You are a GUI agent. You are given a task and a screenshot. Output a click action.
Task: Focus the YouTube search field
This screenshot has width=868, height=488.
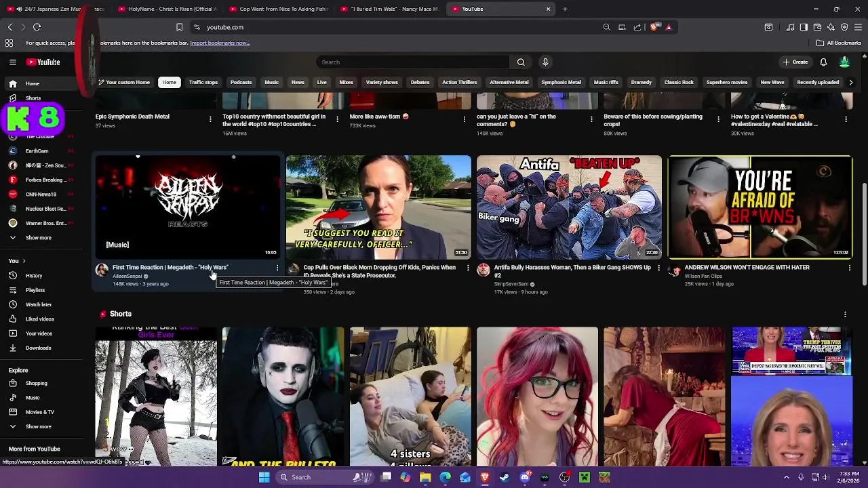414,62
